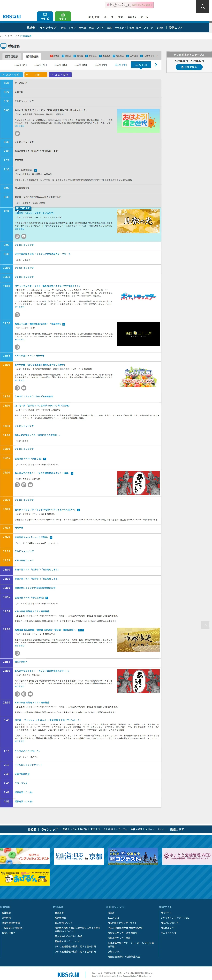The height and width of the screenshot is (980, 212).
Task: Click the テレビ breadcrumb link
Action: pos(13,36)
